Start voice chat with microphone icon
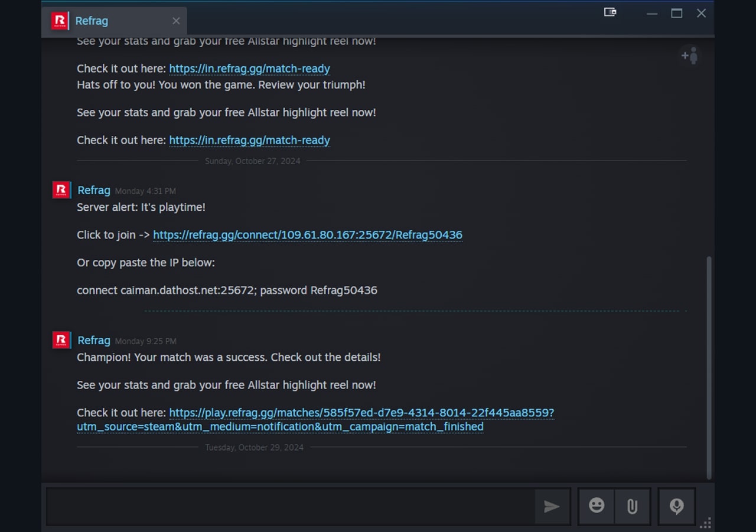The height and width of the screenshot is (532, 756). click(676, 506)
